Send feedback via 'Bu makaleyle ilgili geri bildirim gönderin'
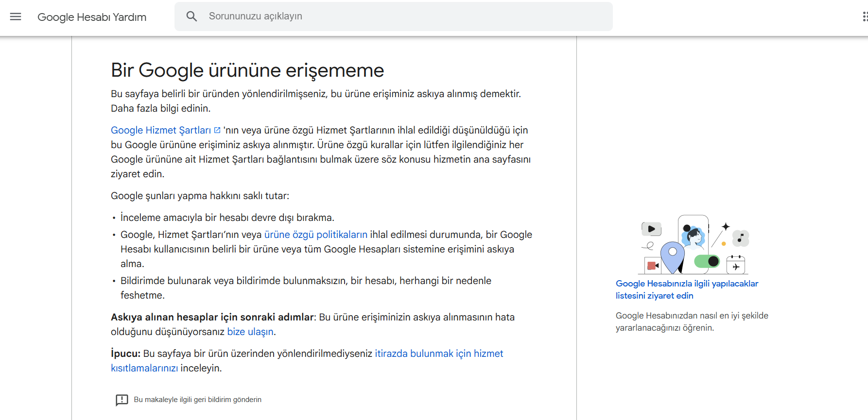Image resolution: width=868 pixels, height=420 pixels. (x=197, y=400)
